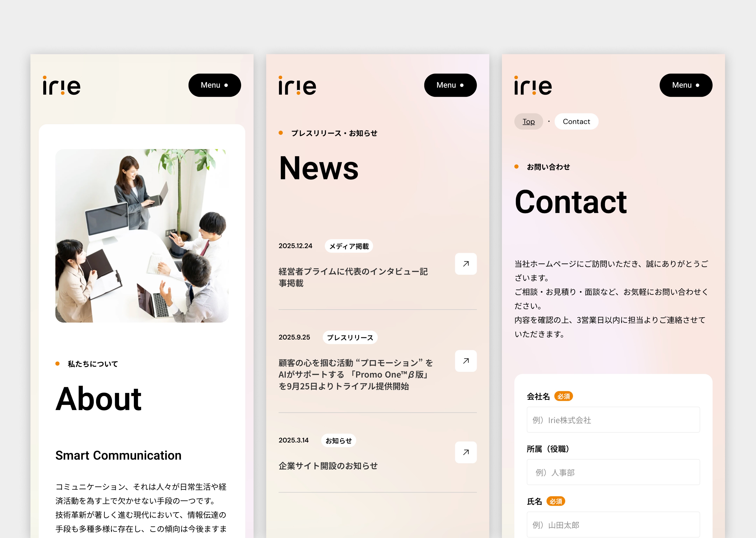Click the irie logo on Contact page

pyautogui.click(x=533, y=86)
